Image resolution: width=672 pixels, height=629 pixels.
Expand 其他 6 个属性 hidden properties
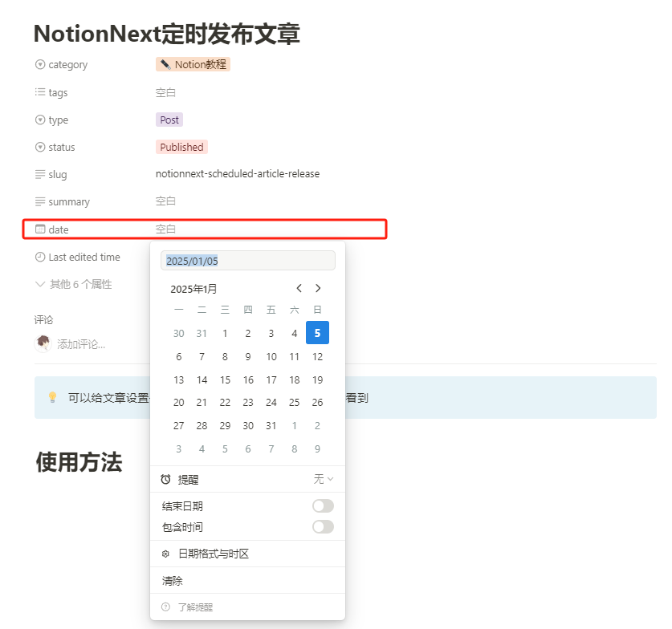(x=74, y=284)
